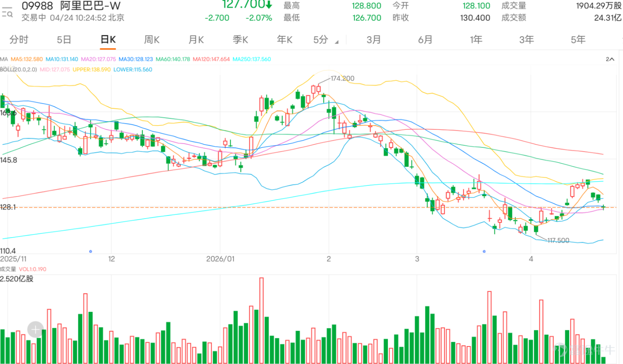The image size is (623, 364).
Task: Set the chart range to 6月
Action: (x=425, y=40)
